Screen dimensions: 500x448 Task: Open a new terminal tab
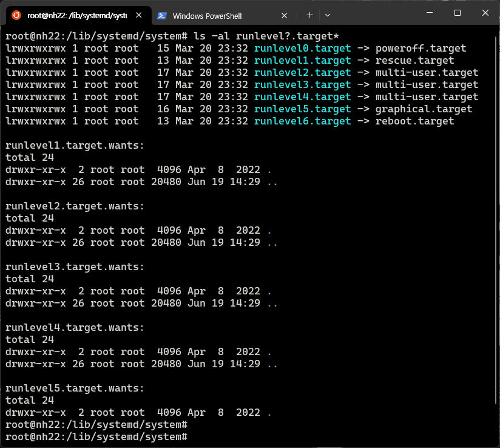pyautogui.click(x=309, y=15)
